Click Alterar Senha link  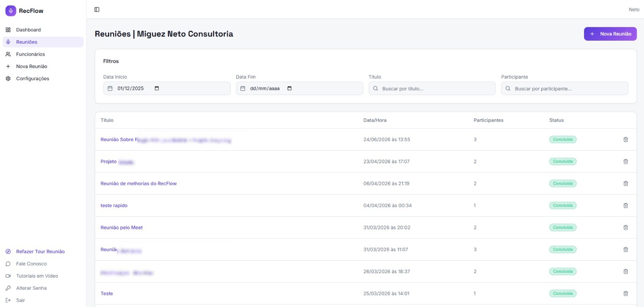coord(43,288)
